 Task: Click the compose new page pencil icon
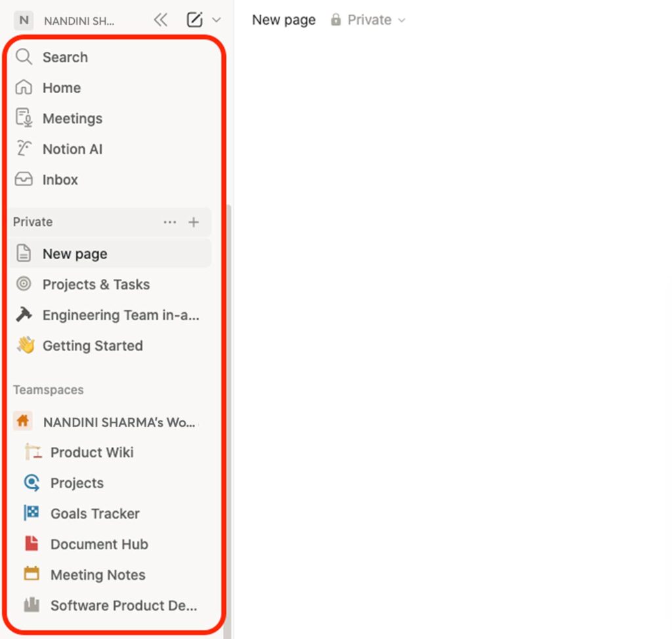(194, 20)
